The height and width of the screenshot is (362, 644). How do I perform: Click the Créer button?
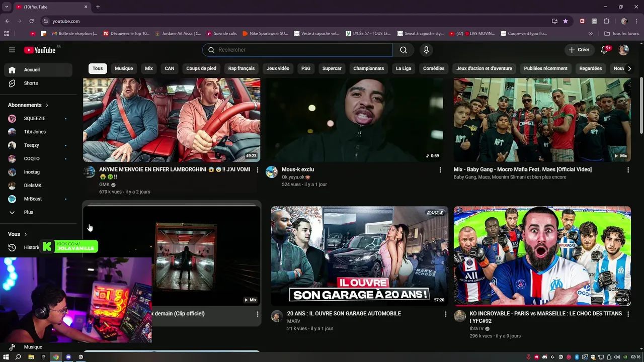(x=579, y=50)
